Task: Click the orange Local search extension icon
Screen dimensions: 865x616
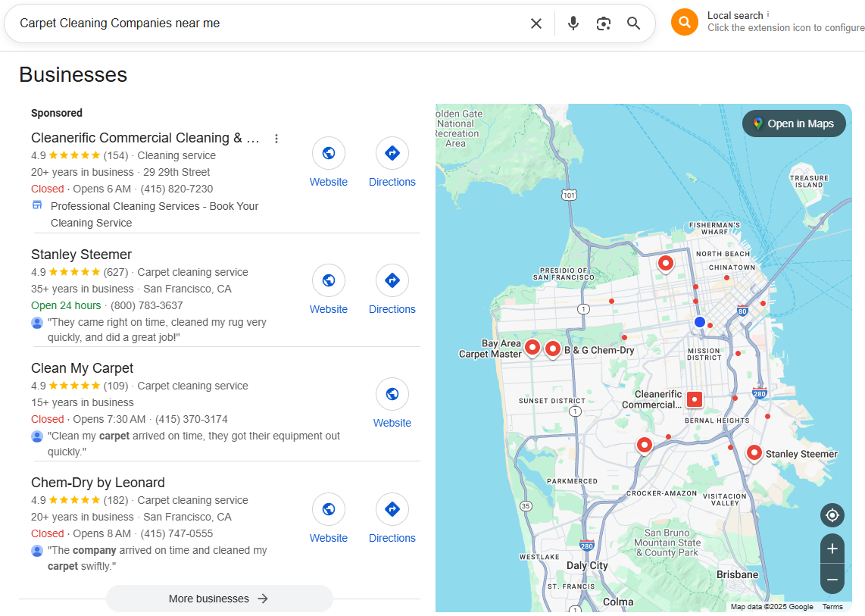Action: [x=684, y=22]
